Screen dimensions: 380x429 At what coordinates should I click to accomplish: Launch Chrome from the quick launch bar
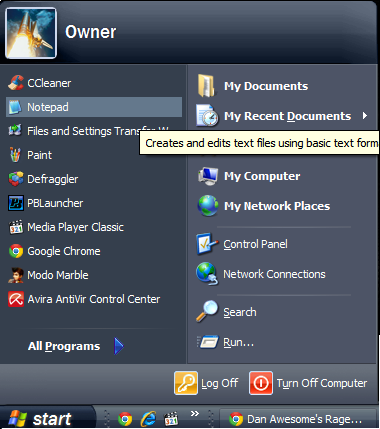(x=125, y=419)
